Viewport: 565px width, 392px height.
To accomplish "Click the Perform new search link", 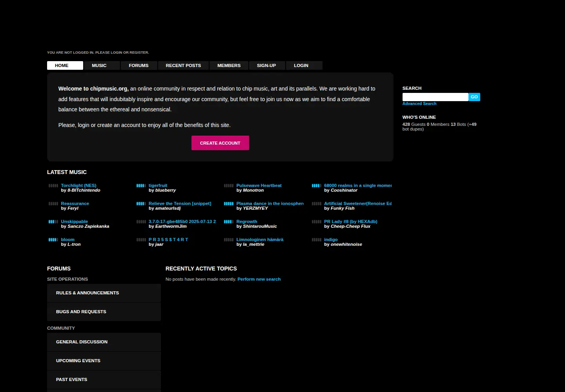I will coord(259,279).
